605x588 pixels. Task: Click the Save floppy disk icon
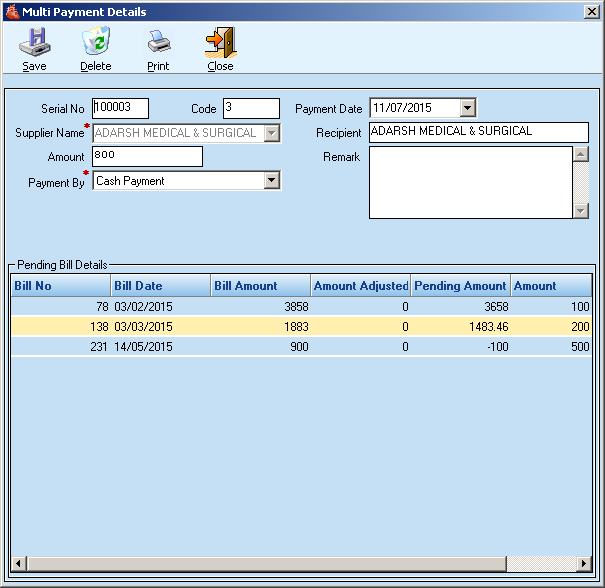(x=34, y=42)
